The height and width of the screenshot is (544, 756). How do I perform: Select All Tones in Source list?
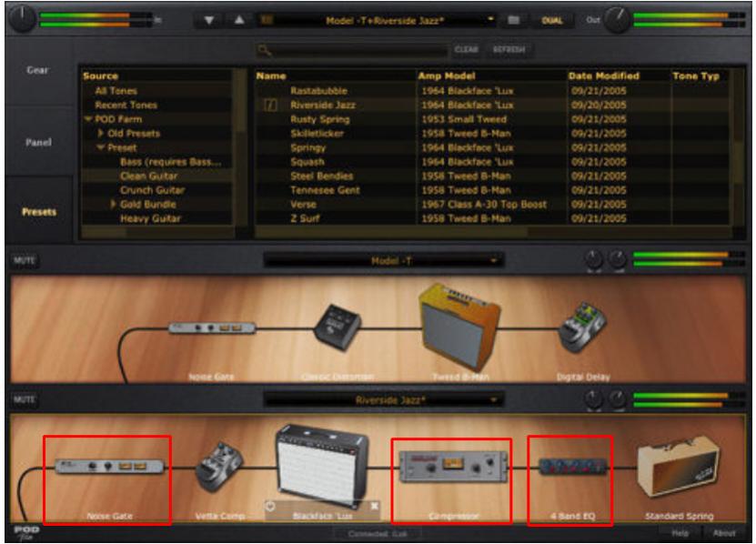pos(116,91)
